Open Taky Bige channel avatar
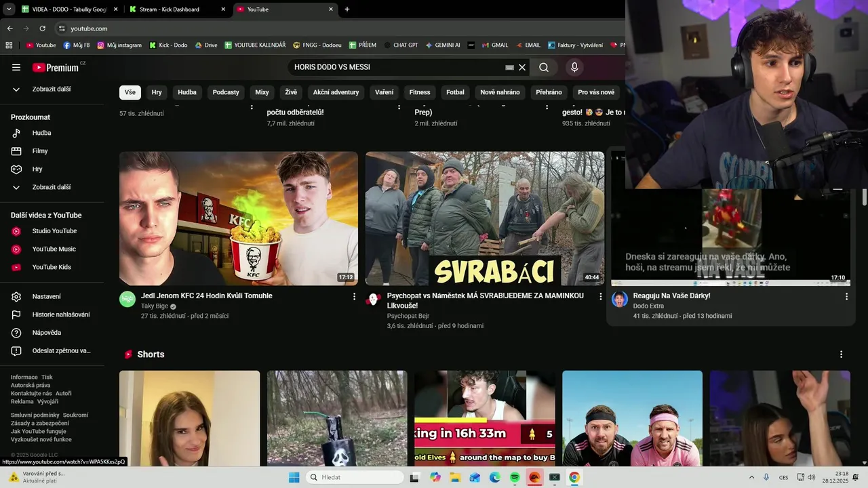This screenshot has width=868, height=488. pyautogui.click(x=127, y=299)
